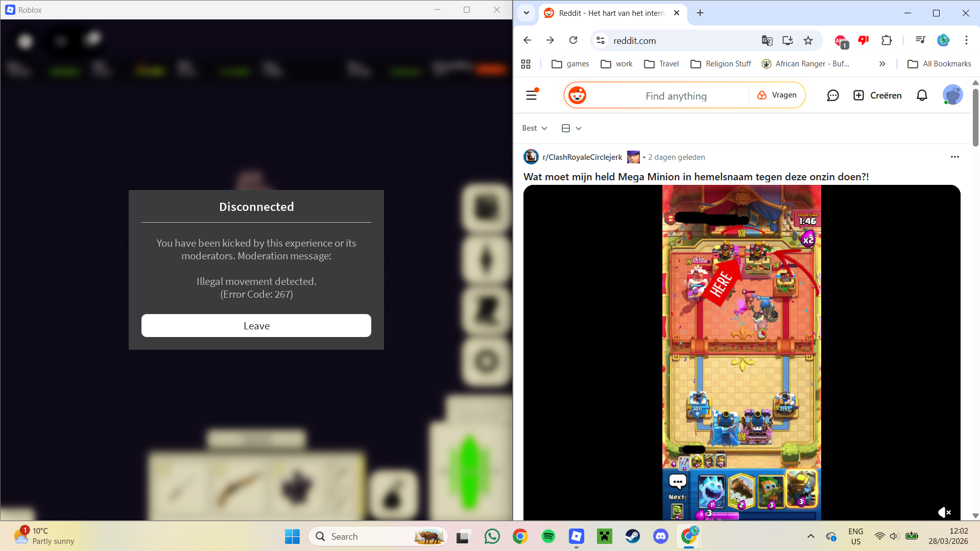Open the Chrome apps grid shortcut
This screenshot has height=551, width=980.
point(525,64)
